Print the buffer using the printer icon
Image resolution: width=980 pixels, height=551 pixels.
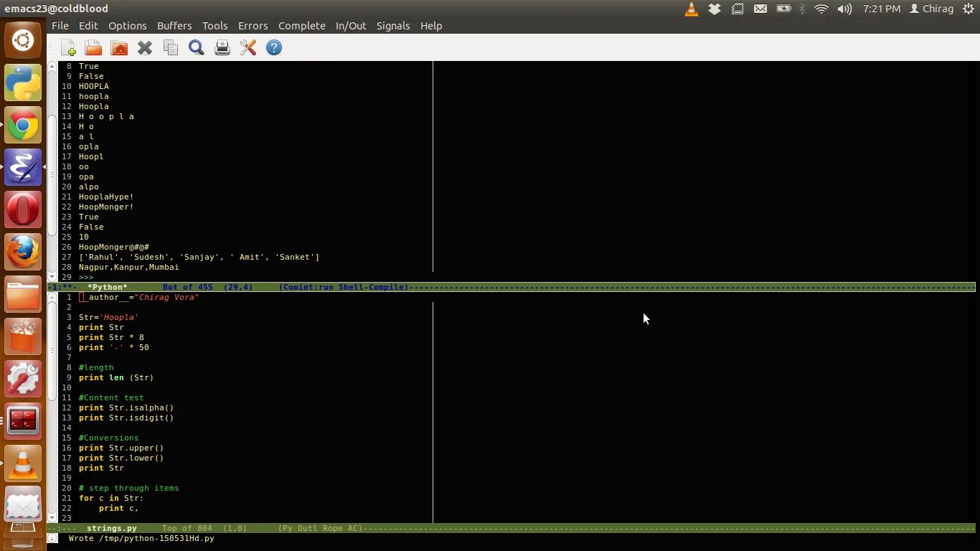[222, 47]
